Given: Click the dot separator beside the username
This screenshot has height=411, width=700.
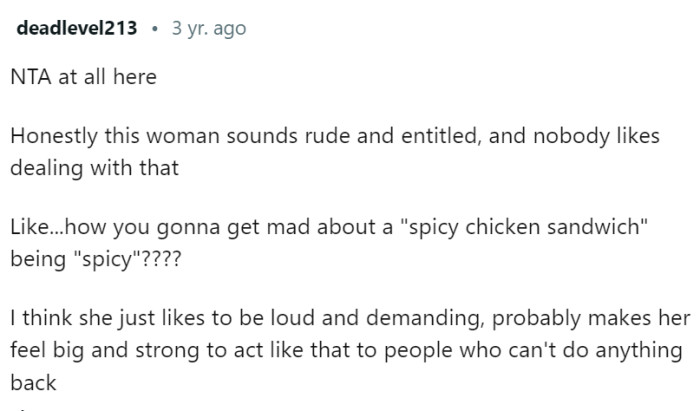Looking at the screenshot, I should (154, 29).
